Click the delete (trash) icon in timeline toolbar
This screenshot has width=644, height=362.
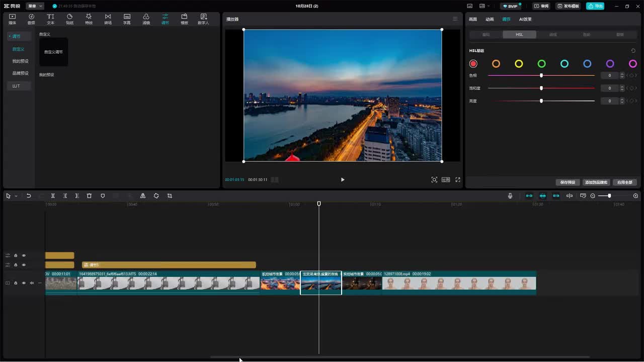click(89, 196)
